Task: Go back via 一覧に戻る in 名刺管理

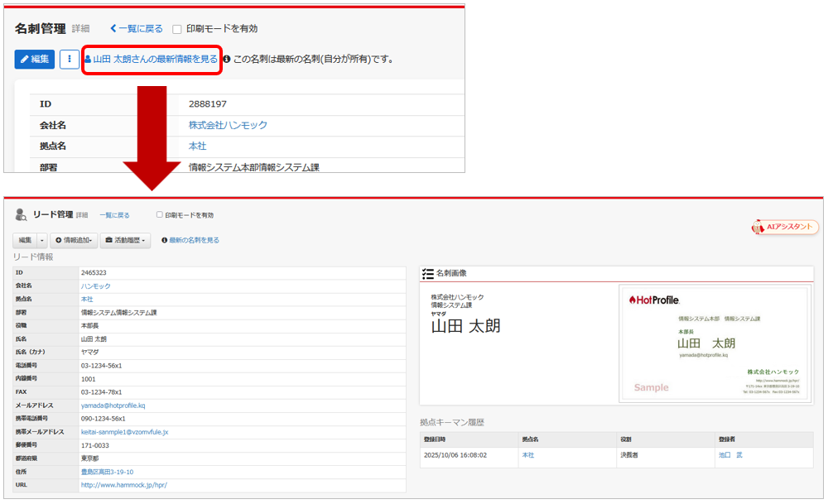Action: tap(136, 29)
